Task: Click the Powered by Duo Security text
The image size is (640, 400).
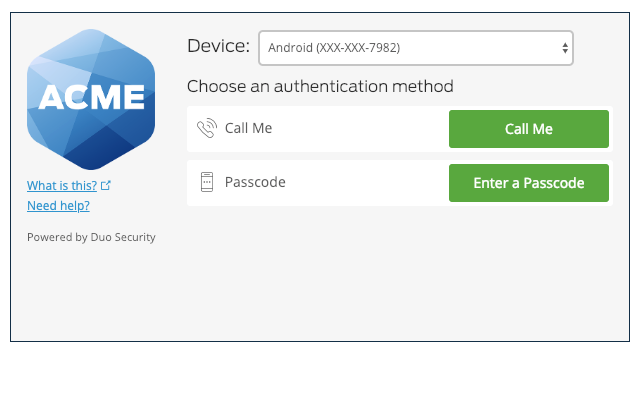Action: (91, 237)
